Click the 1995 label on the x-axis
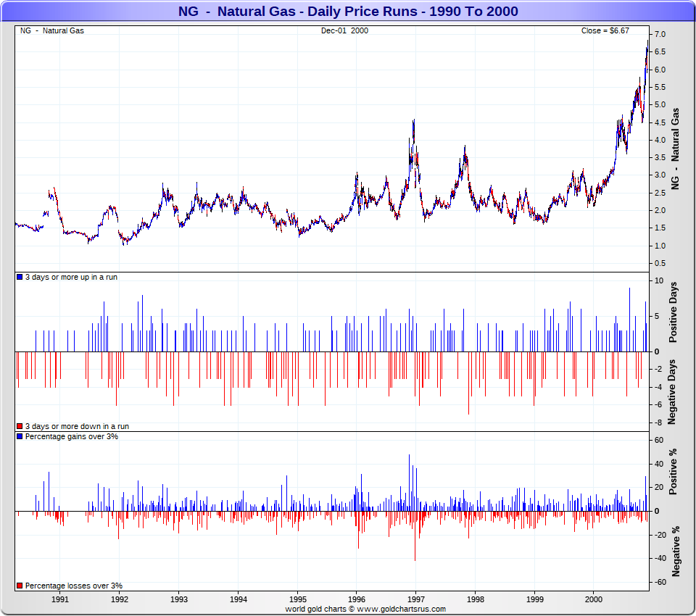The image size is (696, 616). coord(298,599)
